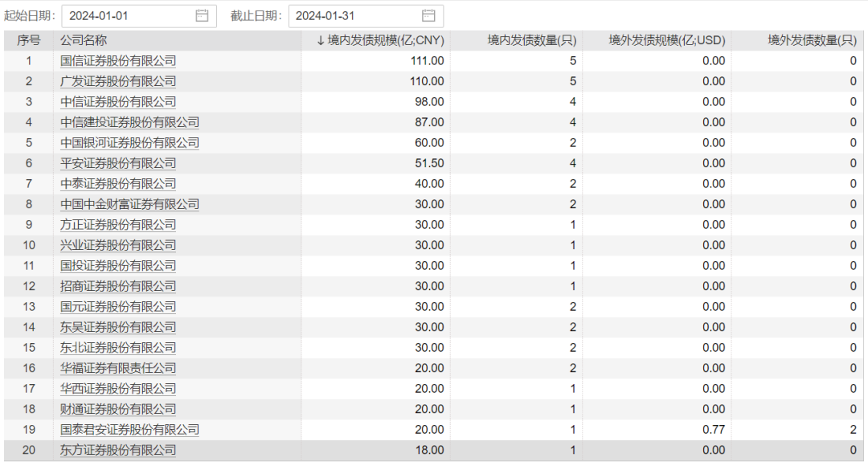Open 广发证券股份有限公司 link

[118, 81]
